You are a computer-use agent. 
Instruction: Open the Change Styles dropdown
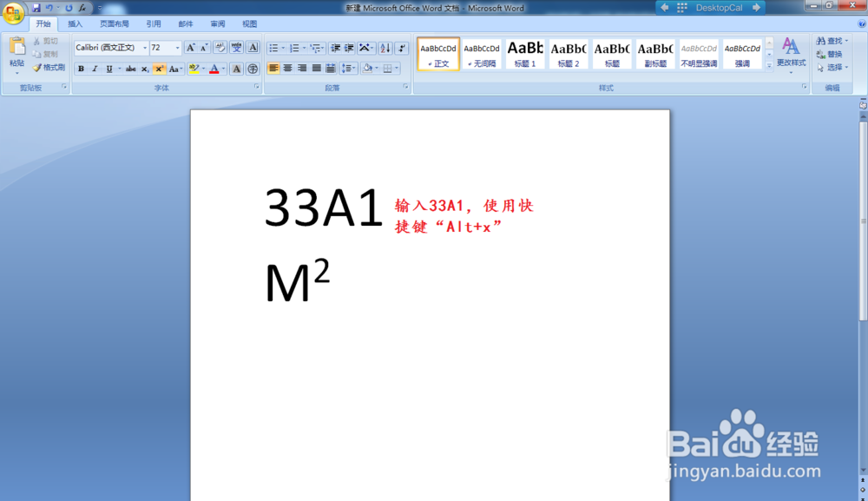point(792,58)
